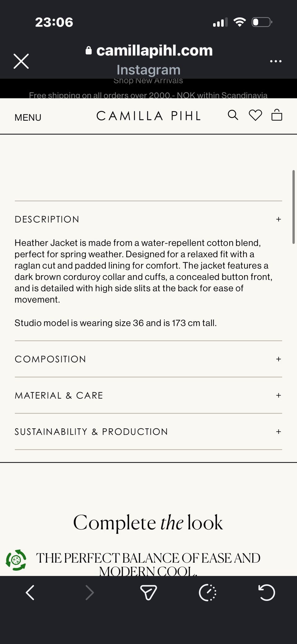Open the wishlist heart icon

point(255,115)
